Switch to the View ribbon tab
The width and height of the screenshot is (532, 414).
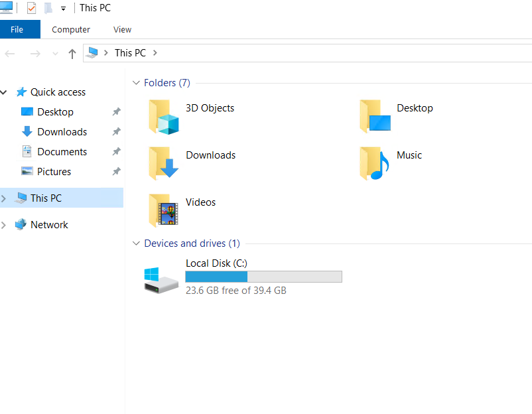[122, 29]
